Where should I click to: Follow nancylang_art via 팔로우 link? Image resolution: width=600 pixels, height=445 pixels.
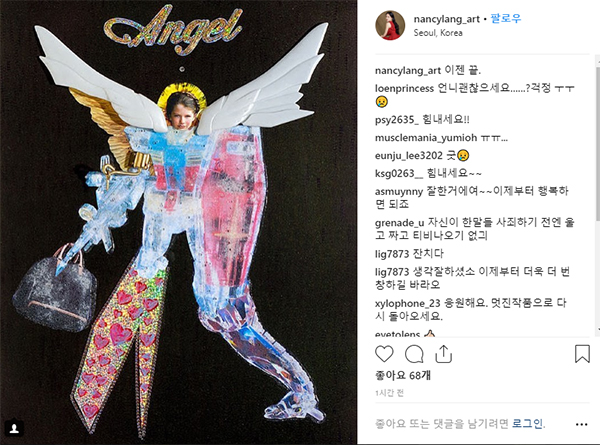pos(505,19)
